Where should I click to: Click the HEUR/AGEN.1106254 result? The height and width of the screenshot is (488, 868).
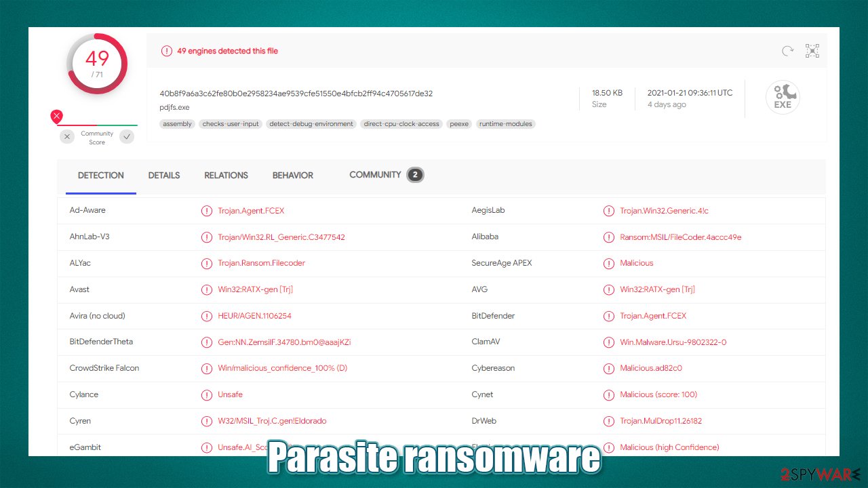pos(254,316)
